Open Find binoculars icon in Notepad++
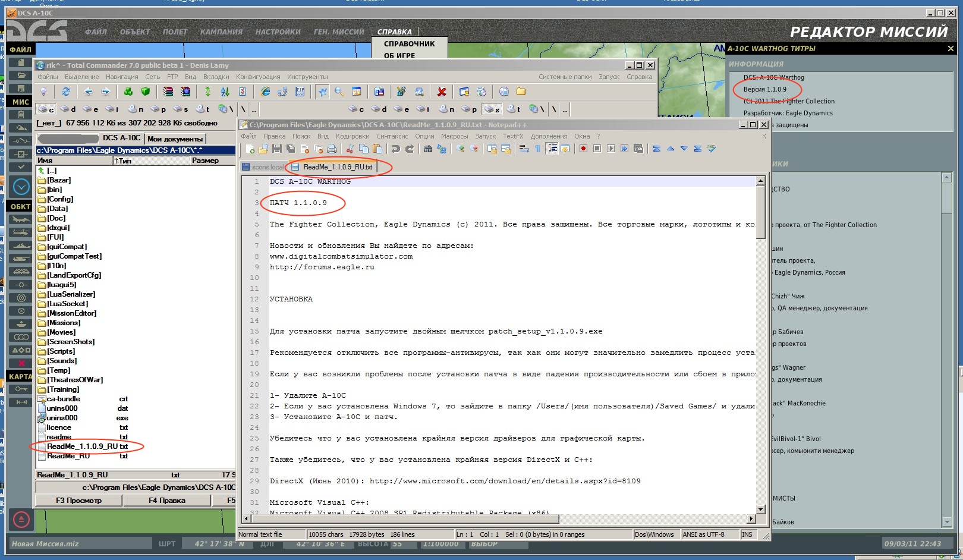The image size is (963, 560). (x=427, y=149)
